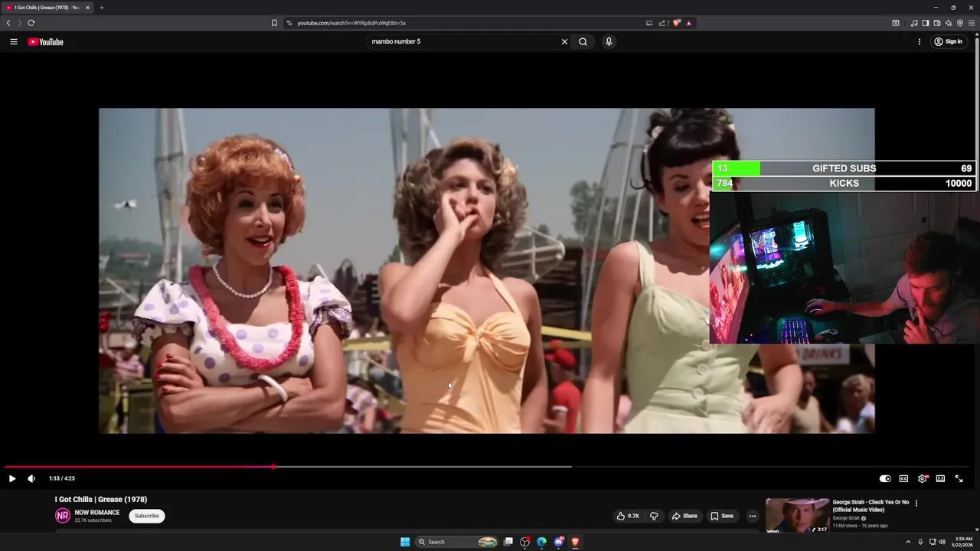Like the video
Viewport: 980px width, 551px height.
628,516
